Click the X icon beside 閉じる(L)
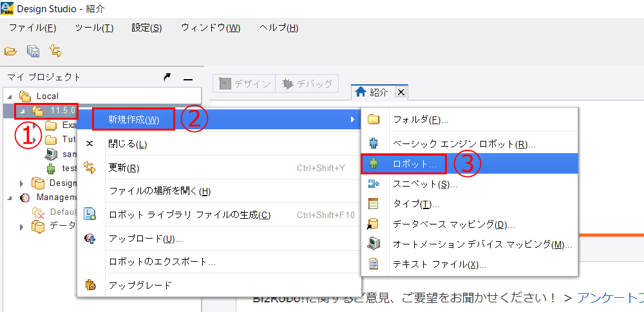This screenshot has height=312, width=644. click(90, 143)
